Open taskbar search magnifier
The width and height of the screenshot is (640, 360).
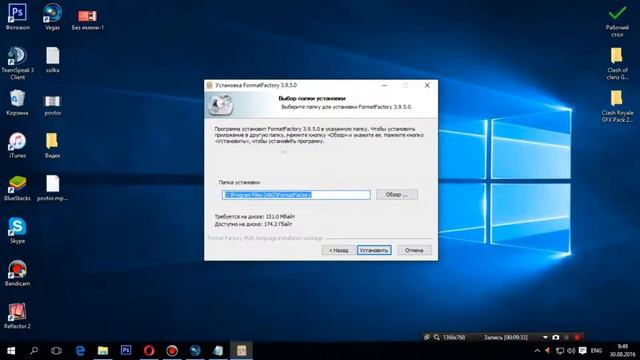34,351
